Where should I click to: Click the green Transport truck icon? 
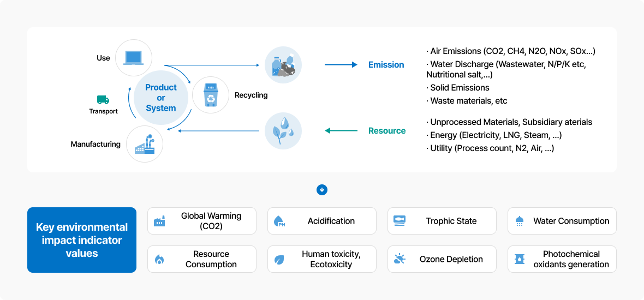103,100
